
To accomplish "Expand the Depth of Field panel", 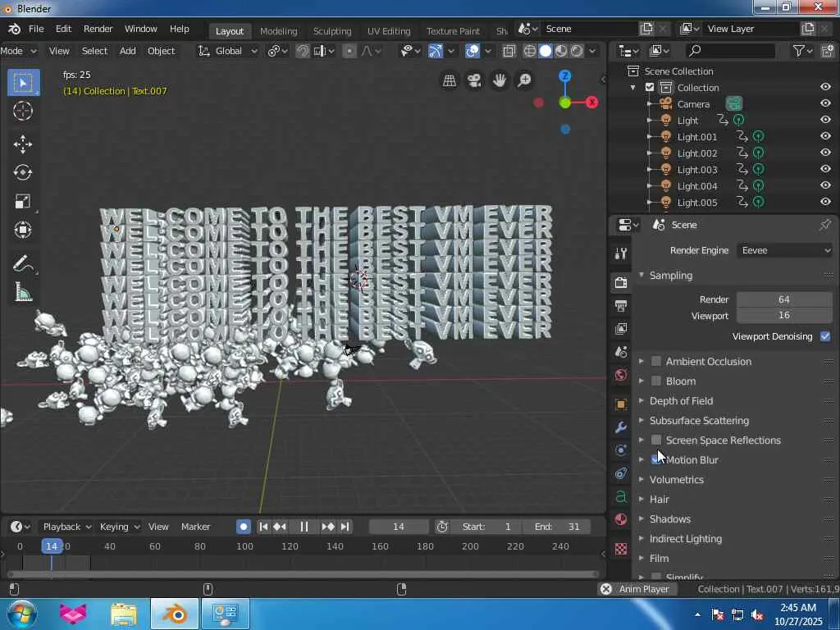I will point(681,401).
